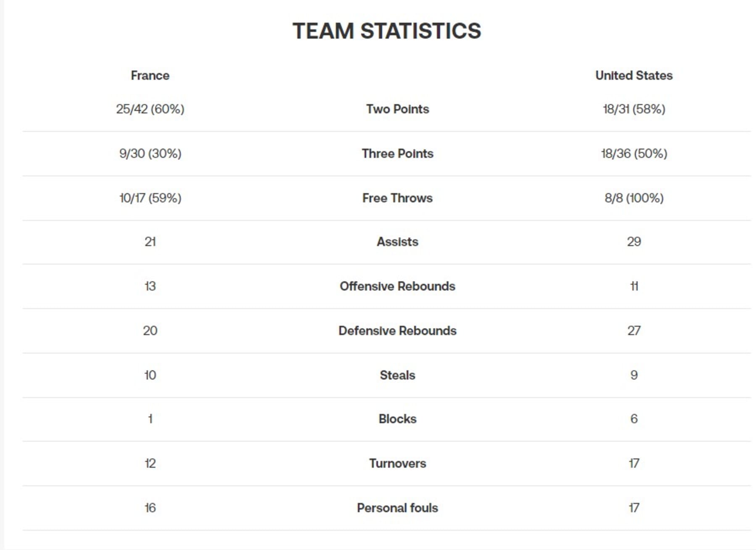Select United States' assists value 29
This screenshot has height=550, width=756.
tap(634, 242)
